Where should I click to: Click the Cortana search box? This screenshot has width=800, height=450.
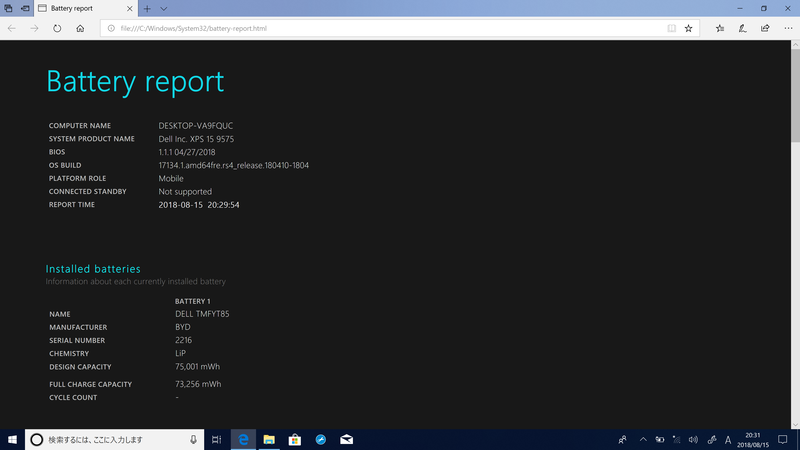click(114, 439)
